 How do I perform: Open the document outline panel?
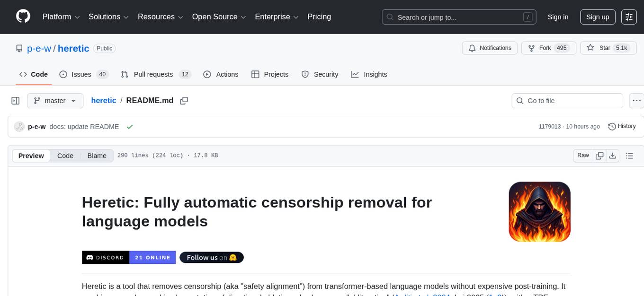click(629, 156)
